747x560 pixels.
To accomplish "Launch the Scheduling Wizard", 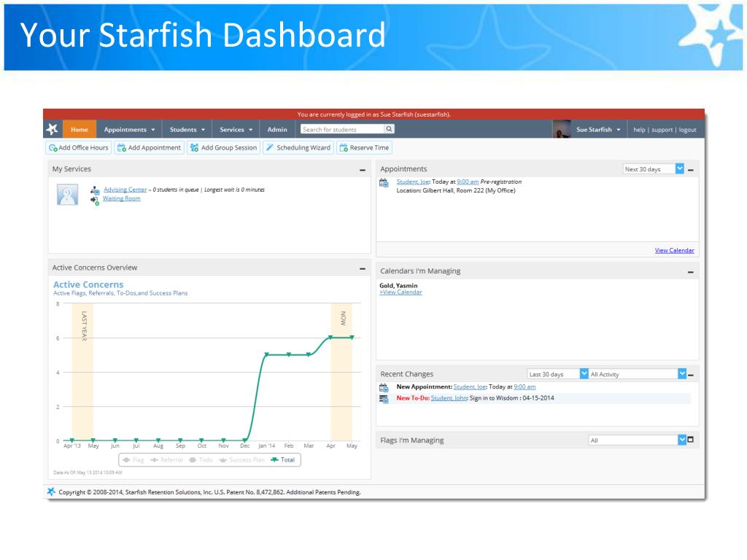I will tap(298, 147).
